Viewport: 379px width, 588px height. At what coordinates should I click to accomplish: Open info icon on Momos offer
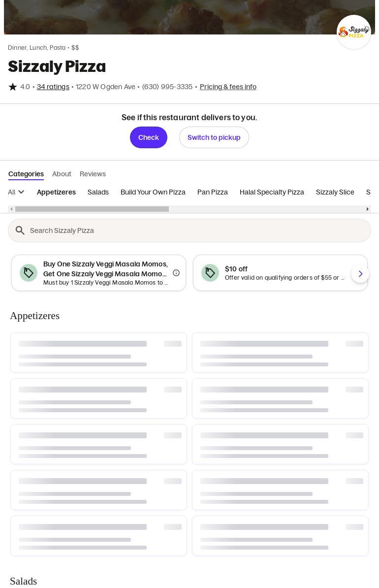click(176, 273)
